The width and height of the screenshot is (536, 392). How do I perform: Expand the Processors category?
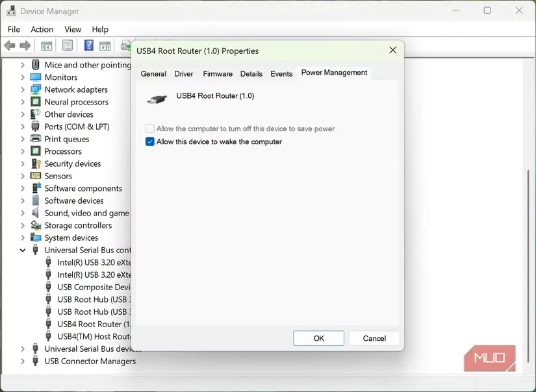23,152
